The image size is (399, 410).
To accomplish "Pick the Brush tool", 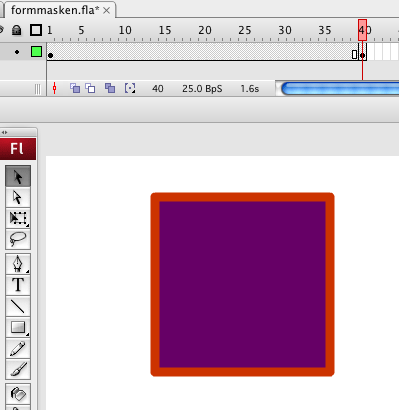I will [18, 369].
